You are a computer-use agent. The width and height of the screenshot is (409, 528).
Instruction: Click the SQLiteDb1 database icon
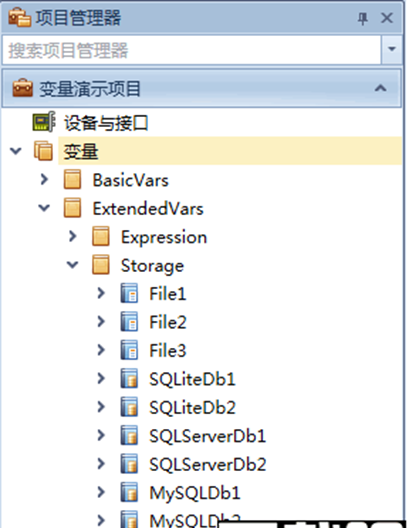point(129,379)
